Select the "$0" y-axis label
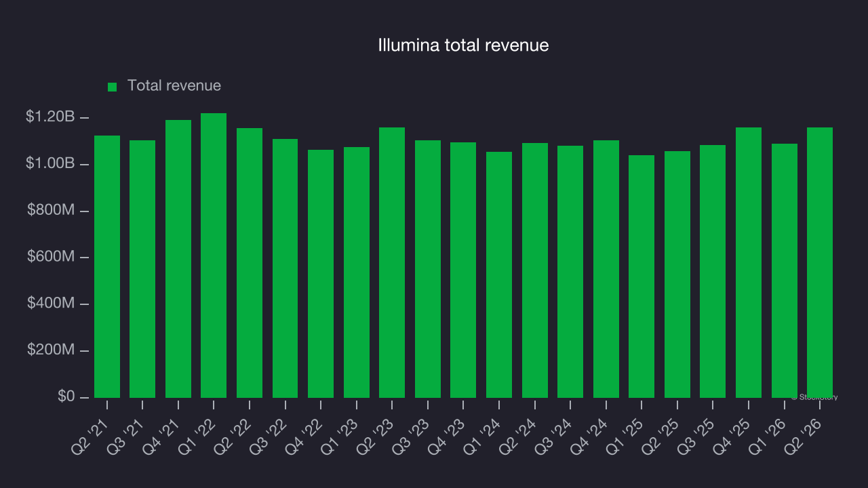Image resolution: width=868 pixels, height=488 pixels. (66, 396)
